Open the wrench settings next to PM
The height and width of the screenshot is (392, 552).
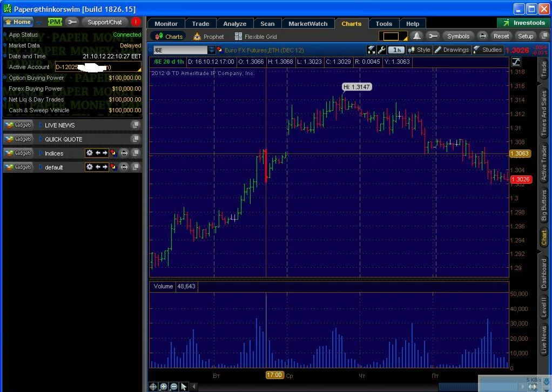click(72, 22)
